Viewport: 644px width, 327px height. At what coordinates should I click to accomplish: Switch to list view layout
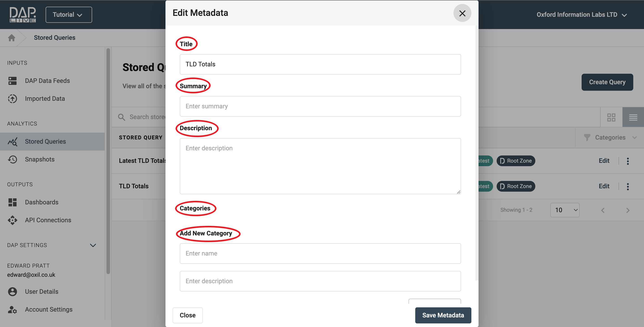(633, 117)
